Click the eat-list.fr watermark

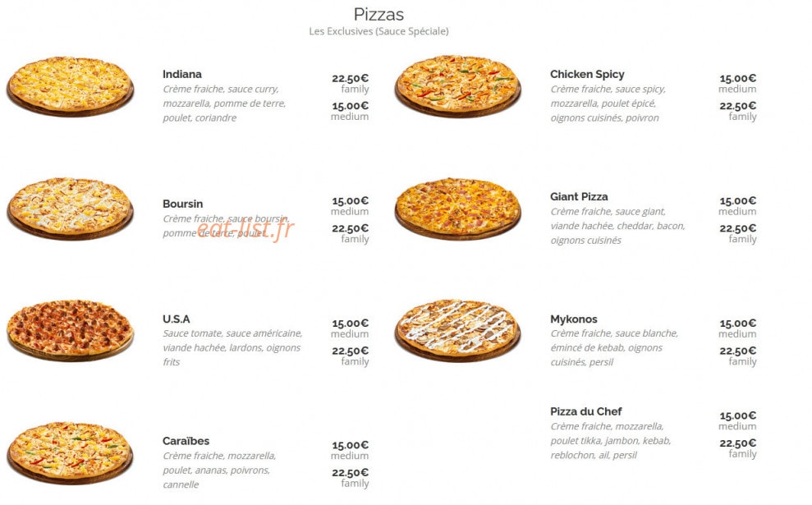pos(245,228)
